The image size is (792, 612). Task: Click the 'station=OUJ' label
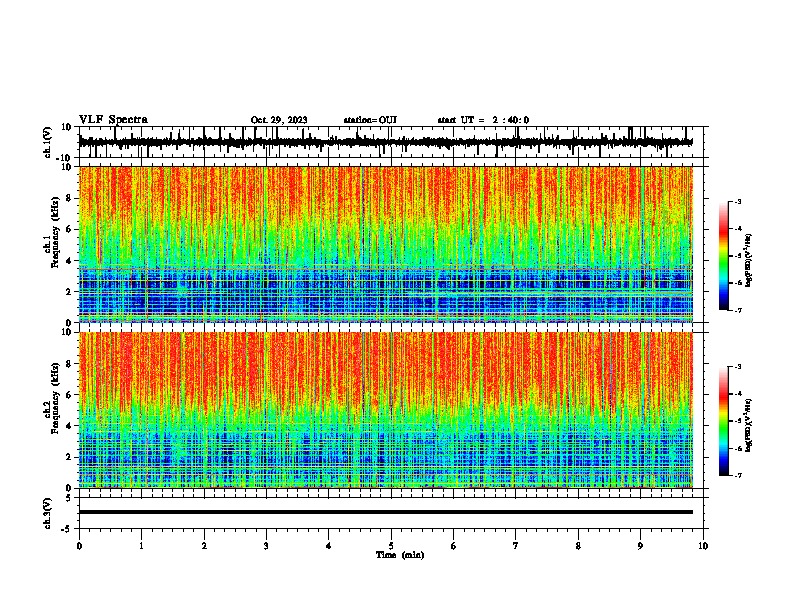pos(370,120)
